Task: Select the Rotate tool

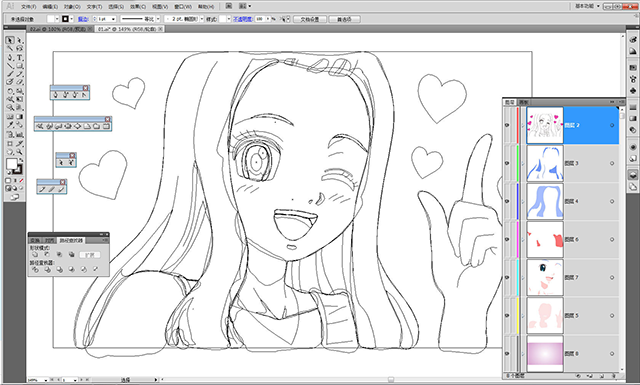Action: pos(10,91)
